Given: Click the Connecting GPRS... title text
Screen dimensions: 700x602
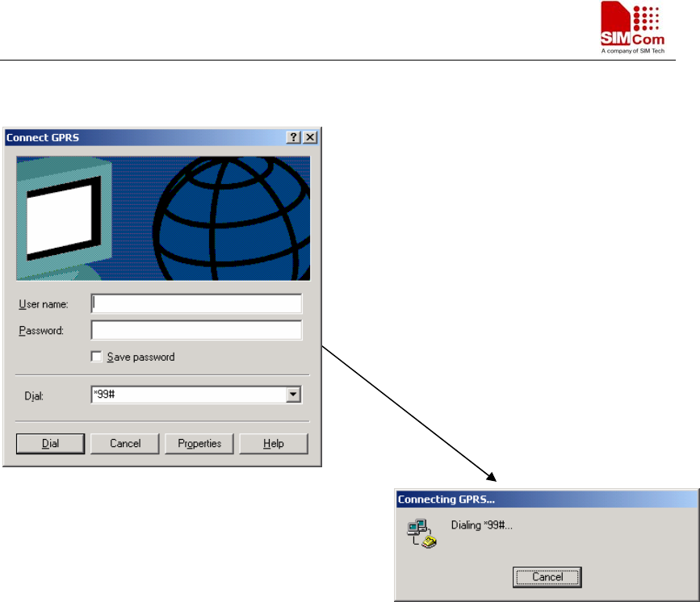Looking at the screenshot, I should tap(446, 500).
